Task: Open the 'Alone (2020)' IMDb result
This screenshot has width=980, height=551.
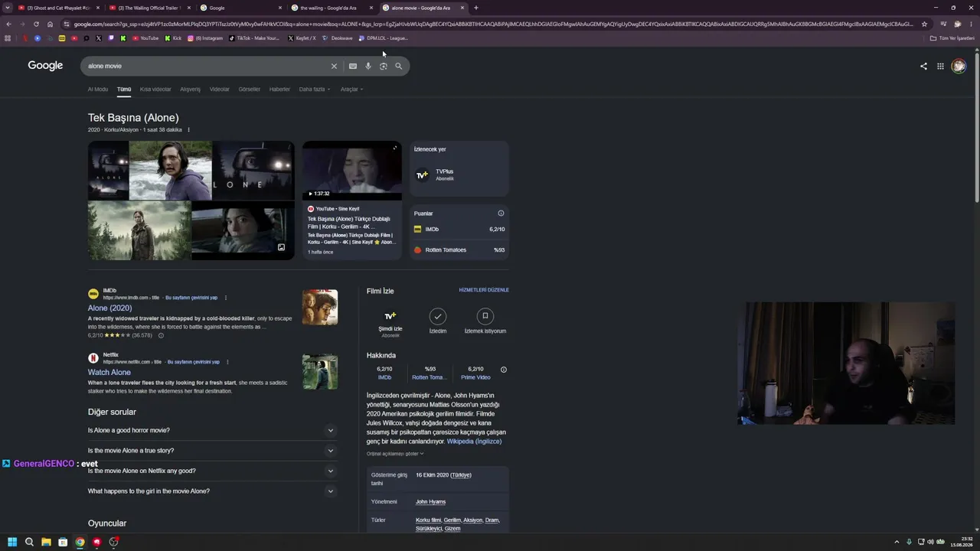Action: [x=109, y=308]
